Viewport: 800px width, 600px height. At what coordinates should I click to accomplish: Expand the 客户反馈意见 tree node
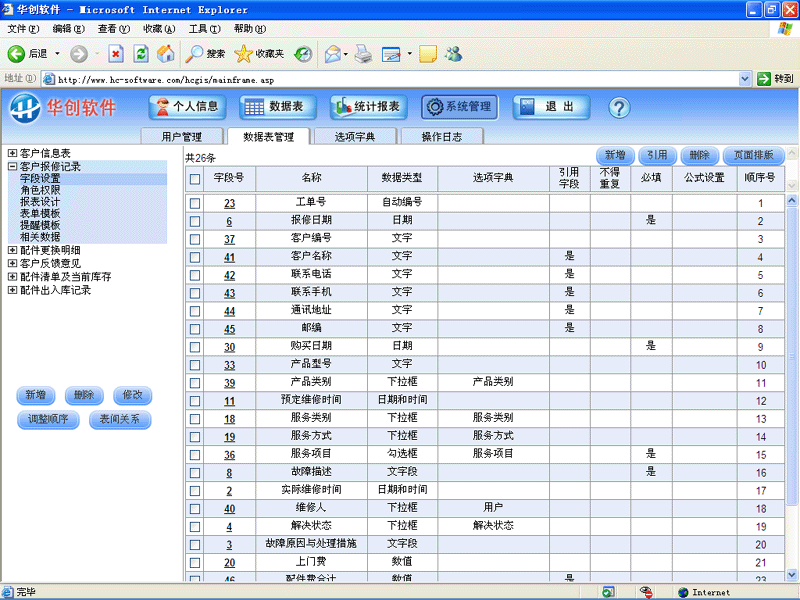point(12,263)
